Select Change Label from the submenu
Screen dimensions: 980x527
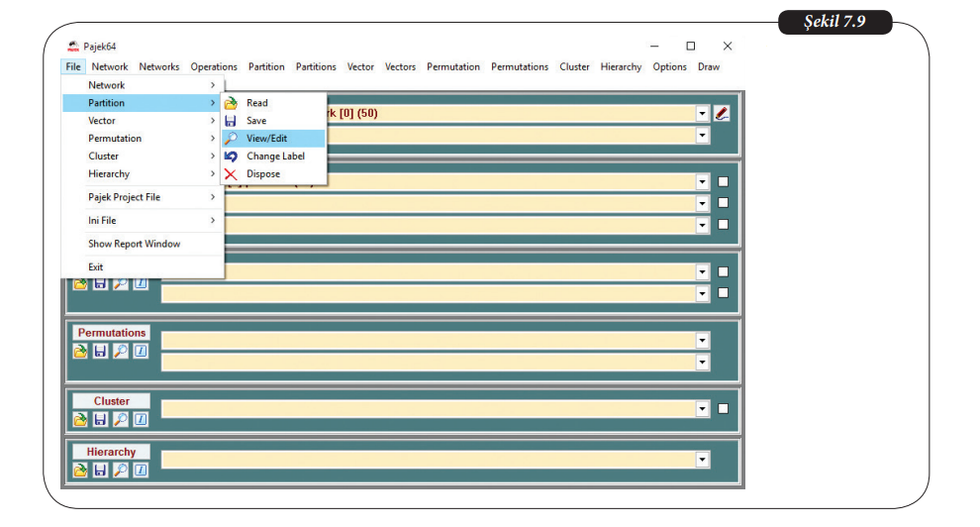click(275, 157)
